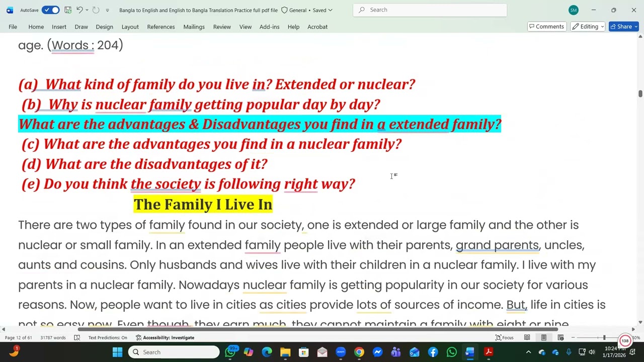Open Copilot from the taskbar

tap(249, 352)
